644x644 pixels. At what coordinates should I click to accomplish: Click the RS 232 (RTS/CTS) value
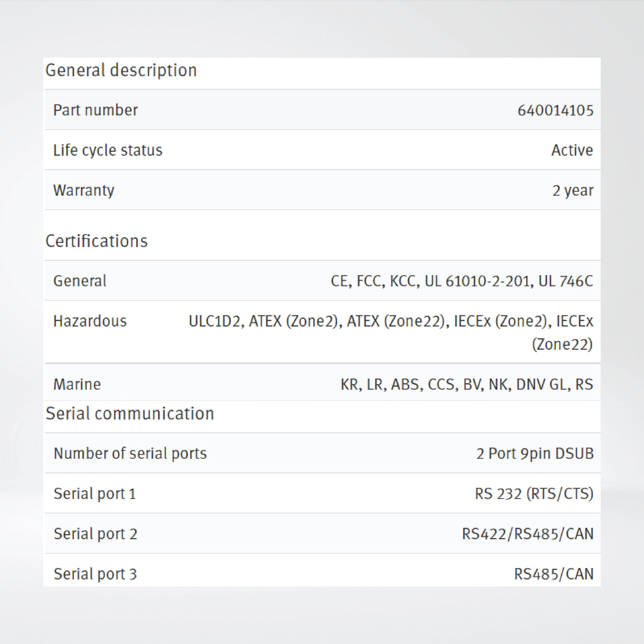[x=534, y=494]
